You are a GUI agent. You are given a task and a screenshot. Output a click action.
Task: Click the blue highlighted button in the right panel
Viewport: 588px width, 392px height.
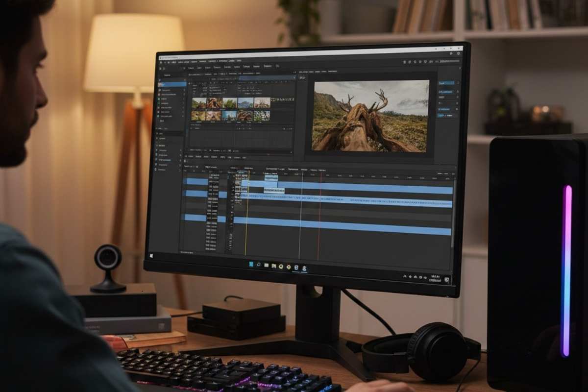click(x=446, y=83)
